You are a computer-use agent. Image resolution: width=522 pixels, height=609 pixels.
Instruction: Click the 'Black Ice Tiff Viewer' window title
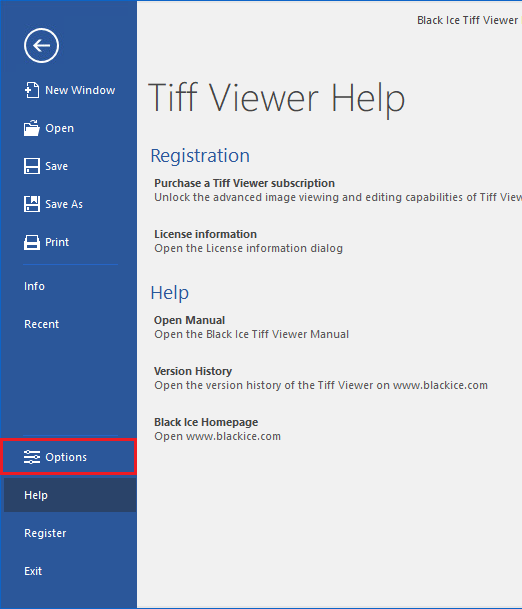(x=468, y=20)
